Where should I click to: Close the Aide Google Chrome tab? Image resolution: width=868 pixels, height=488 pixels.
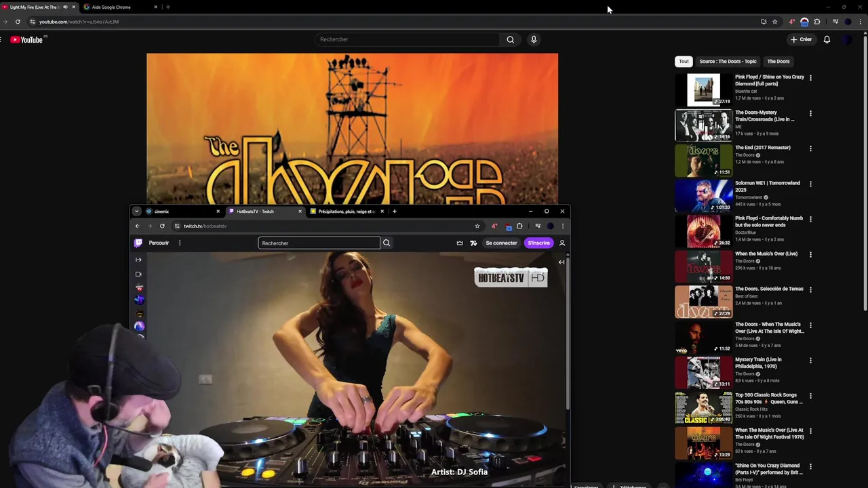coord(155,7)
